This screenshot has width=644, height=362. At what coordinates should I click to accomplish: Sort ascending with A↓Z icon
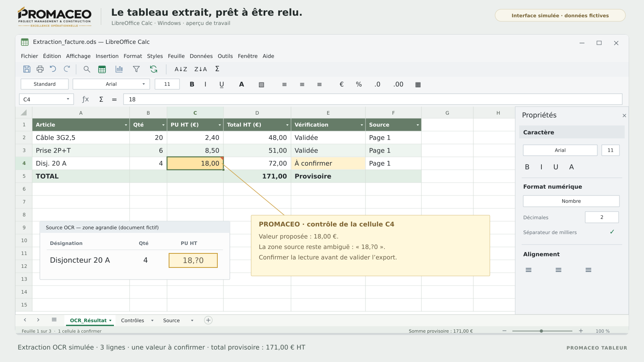pyautogui.click(x=181, y=69)
